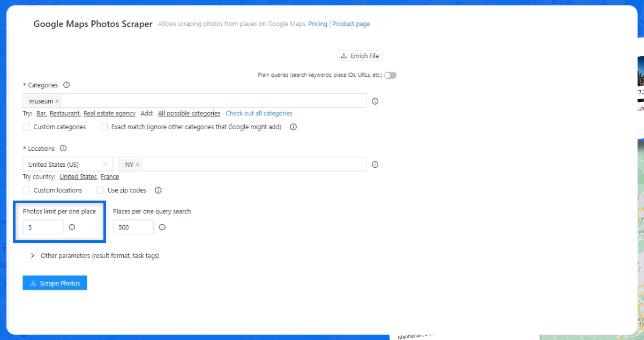Toggle the Plain queries switch

pos(390,75)
